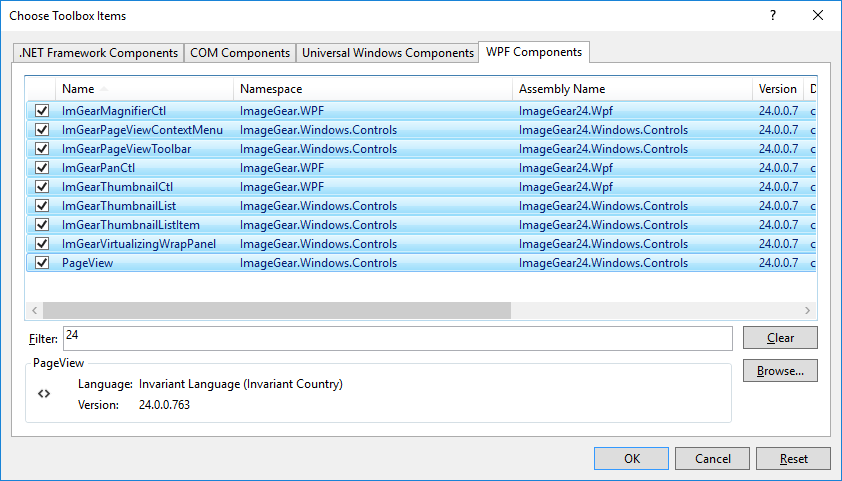The width and height of the screenshot is (842, 481).
Task: Click ImageGear24.Wpf assembly in ImGearMagnifierCtl row
Action: click(566, 111)
